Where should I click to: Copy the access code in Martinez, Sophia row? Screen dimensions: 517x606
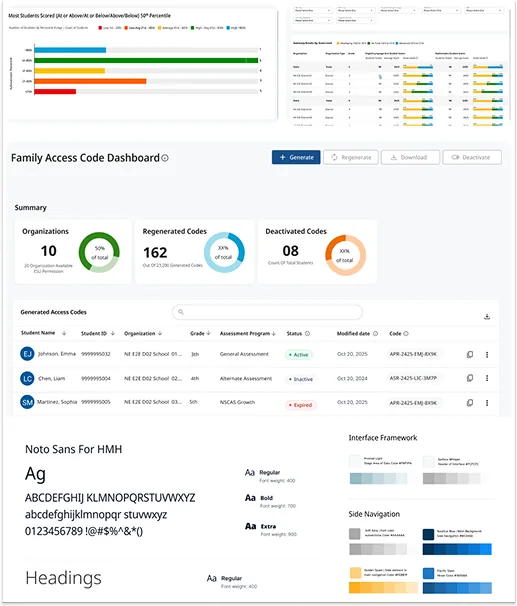pyautogui.click(x=470, y=403)
